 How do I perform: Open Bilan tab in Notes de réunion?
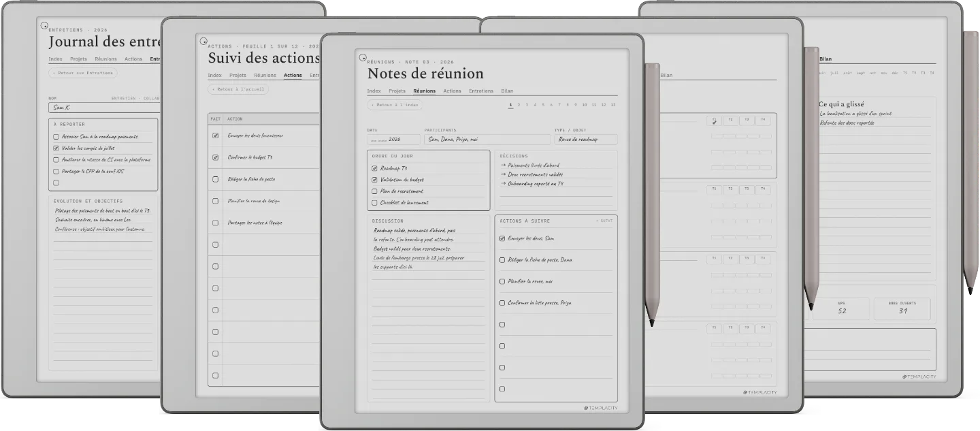tap(507, 91)
